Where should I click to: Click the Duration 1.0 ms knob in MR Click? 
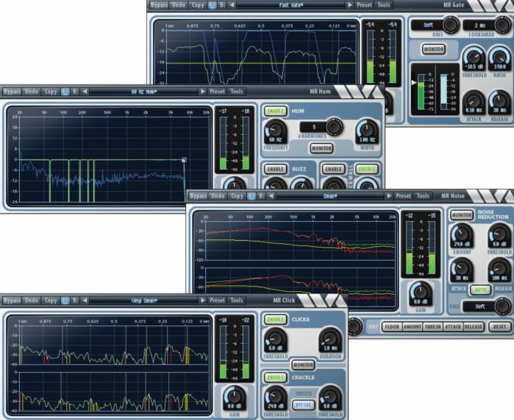330,340
